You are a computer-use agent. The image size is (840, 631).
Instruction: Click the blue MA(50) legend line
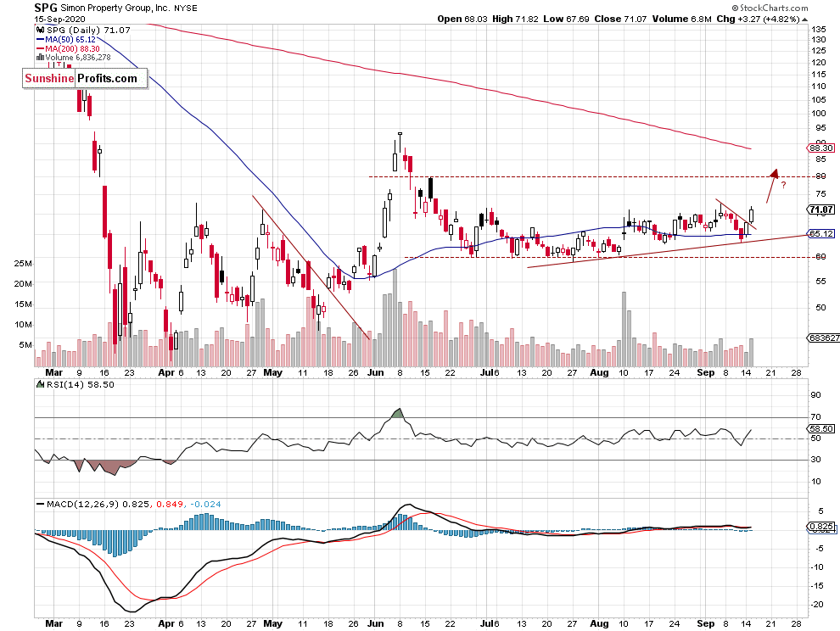(40, 40)
